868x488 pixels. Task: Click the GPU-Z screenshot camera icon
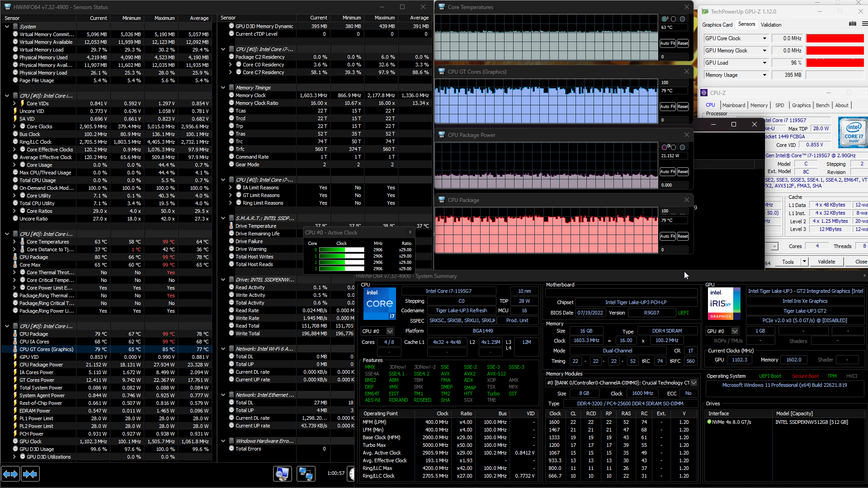click(x=853, y=24)
